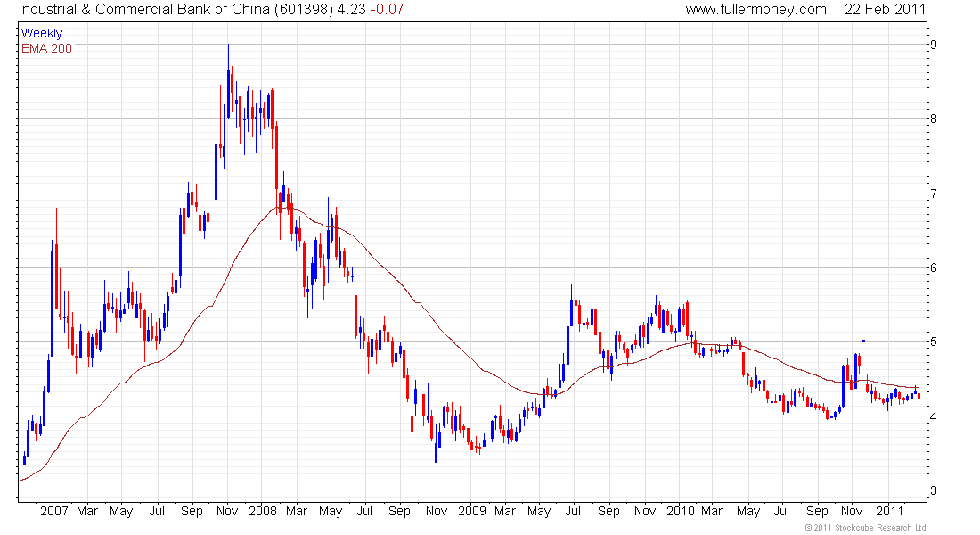
Task: Select the price axis label 6
Action: coord(933,267)
